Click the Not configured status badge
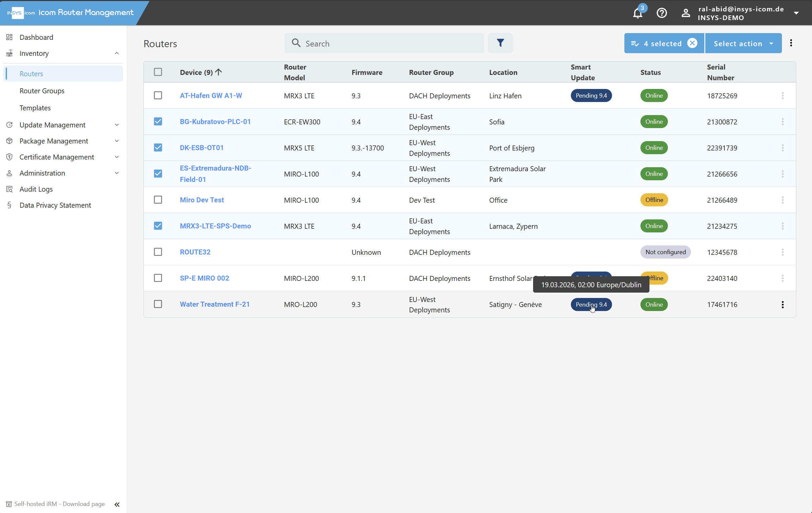This screenshot has width=812, height=513. point(665,252)
